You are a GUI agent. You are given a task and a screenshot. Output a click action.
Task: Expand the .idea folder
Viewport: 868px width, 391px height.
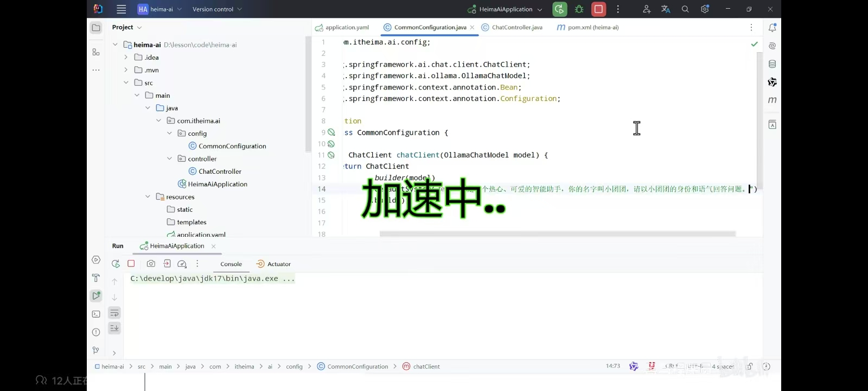pos(126,57)
